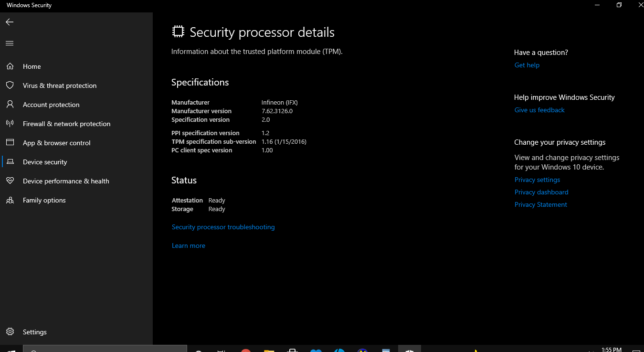Viewport: 644px width, 352px height.
Task: Open Device performance & health
Action: click(76, 181)
